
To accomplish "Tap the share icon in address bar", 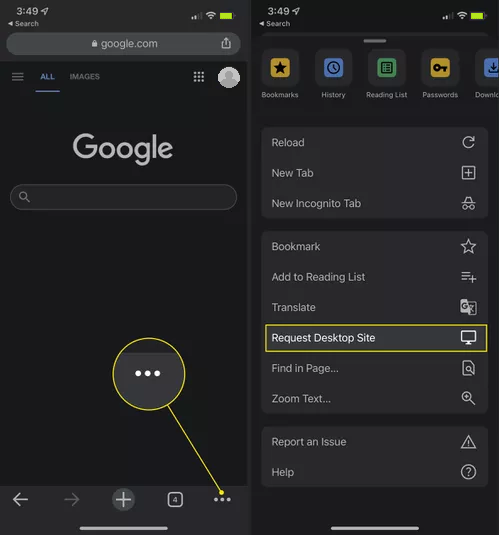I will 226,43.
